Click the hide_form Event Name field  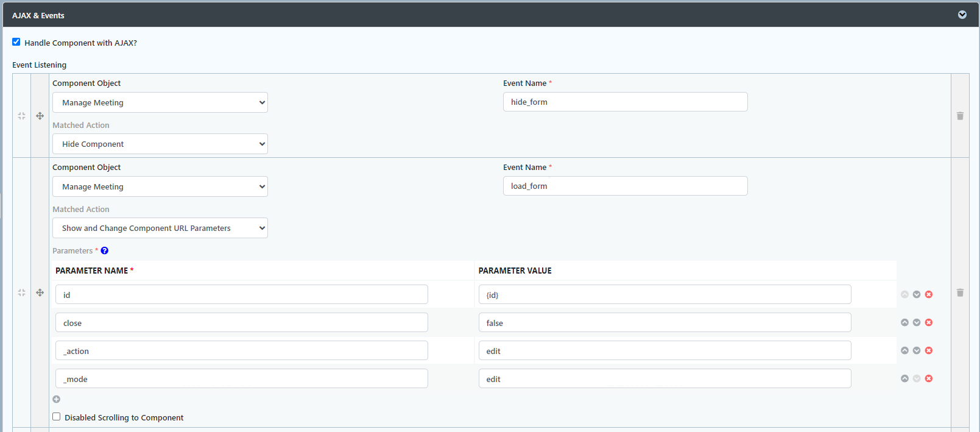tap(625, 102)
